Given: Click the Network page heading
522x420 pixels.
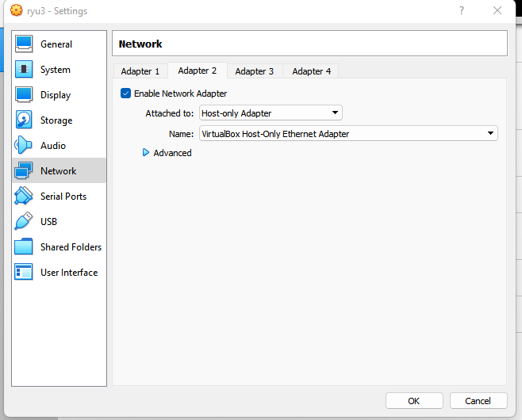Looking at the screenshot, I should point(140,44).
